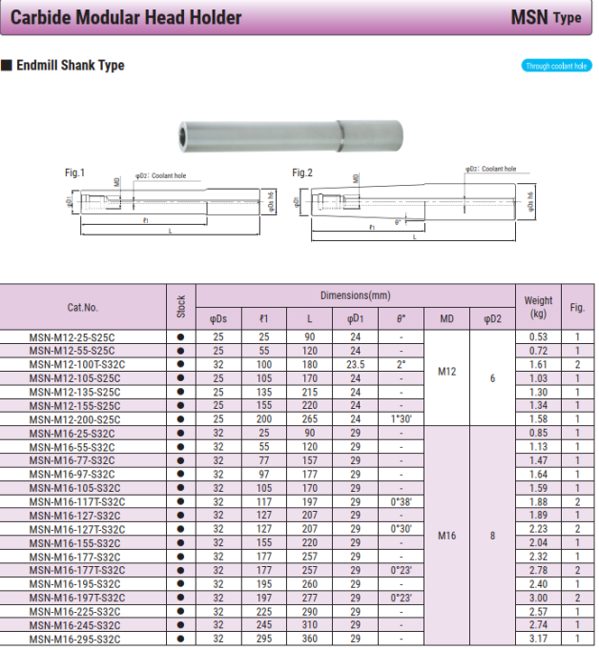Image resolution: width=599 pixels, height=650 pixels.
Task: Select MSN-M16-177T-S32C catalog number
Action: tap(77, 570)
